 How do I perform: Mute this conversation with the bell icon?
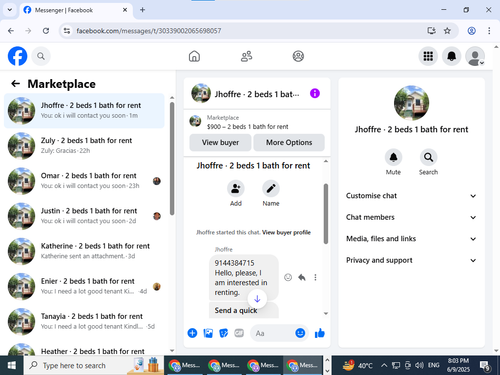point(393,157)
